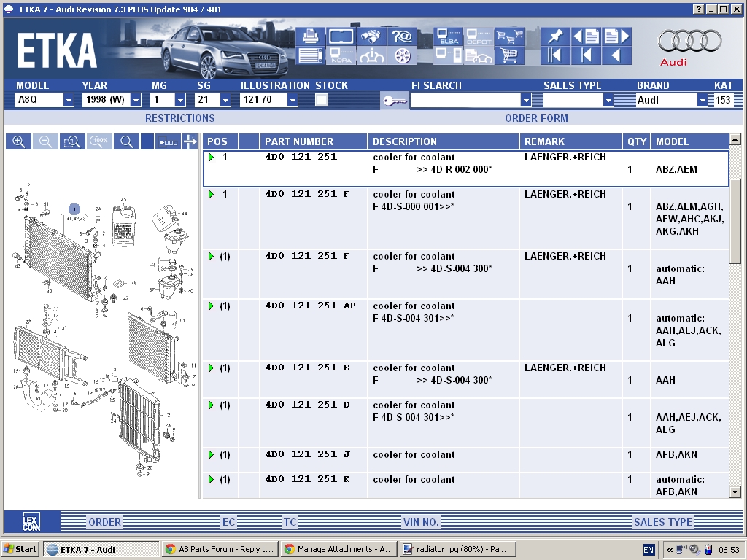Click the binoculars search icon
The image size is (747, 560).
pyautogui.click(x=371, y=36)
